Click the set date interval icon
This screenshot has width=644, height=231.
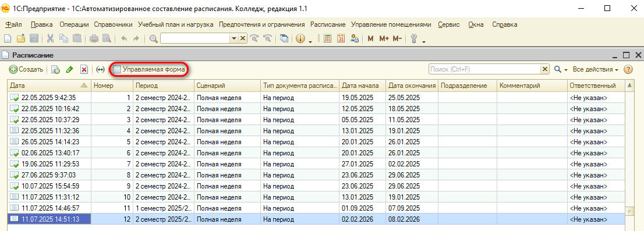click(x=100, y=70)
